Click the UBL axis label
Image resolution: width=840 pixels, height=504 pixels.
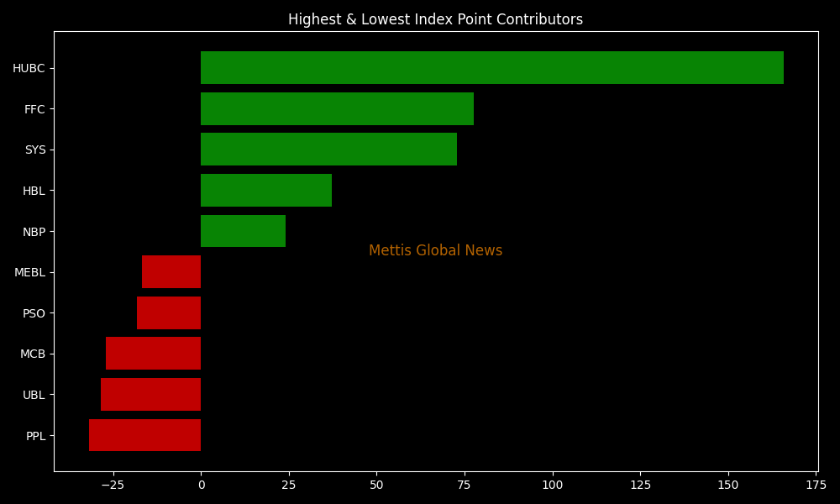pos(34,396)
